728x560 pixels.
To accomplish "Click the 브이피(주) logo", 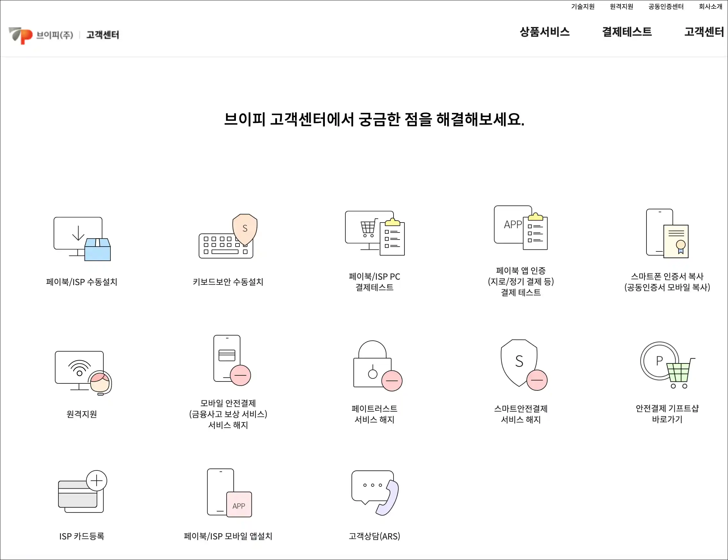I will pos(41,35).
